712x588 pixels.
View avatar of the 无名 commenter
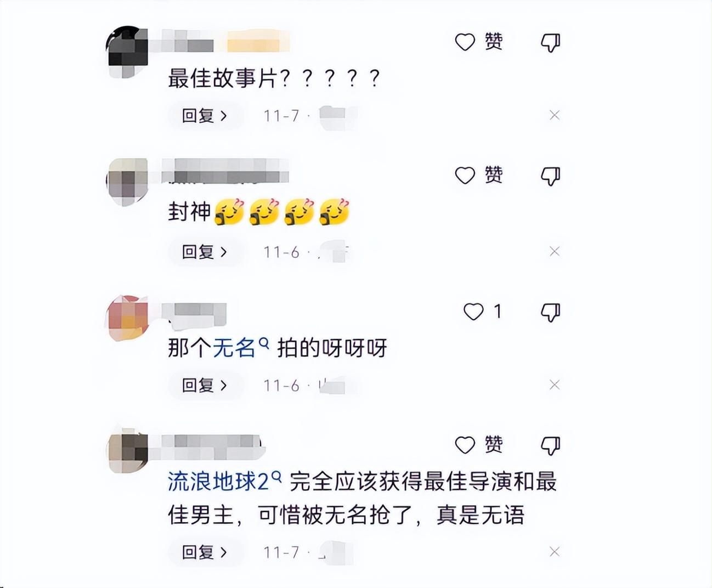127,318
